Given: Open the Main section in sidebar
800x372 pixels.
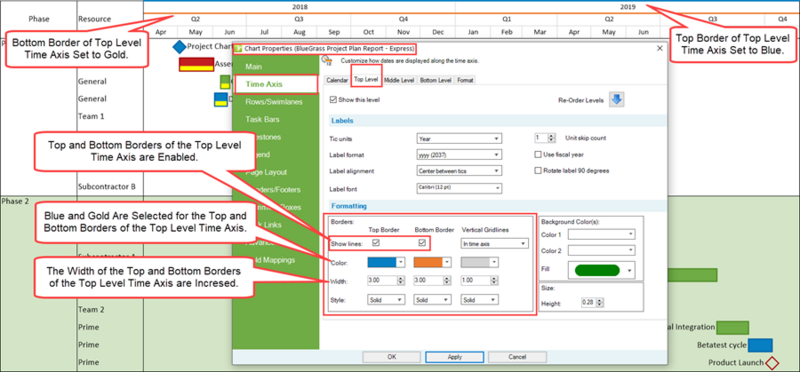Looking at the screenshot, I should click(254, 66).
